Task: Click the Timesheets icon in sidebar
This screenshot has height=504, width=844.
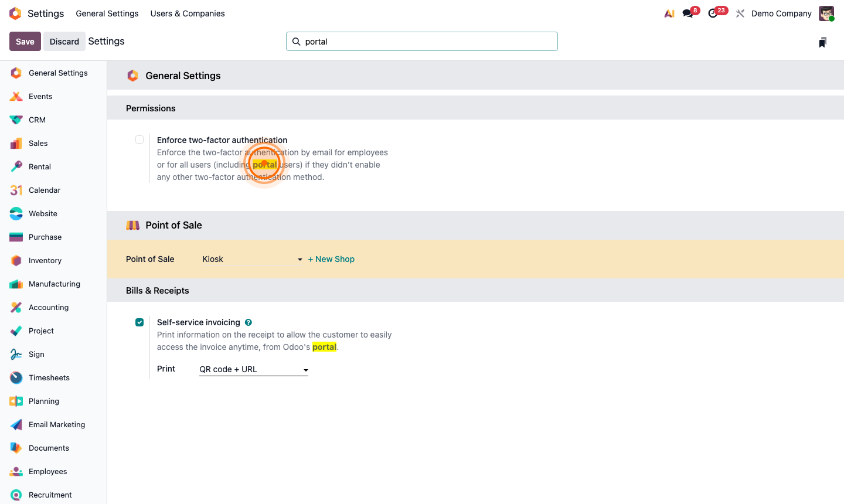Action: (49, 377)
